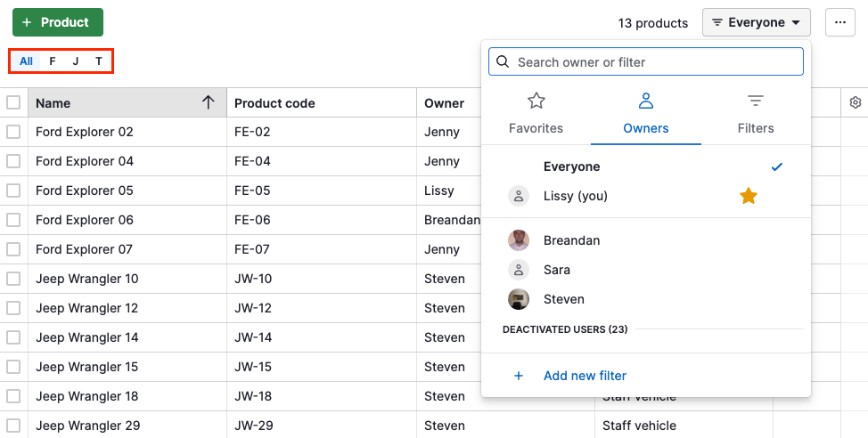Check the Jeep Wrangler 14 row checkbox

point(13,337)
